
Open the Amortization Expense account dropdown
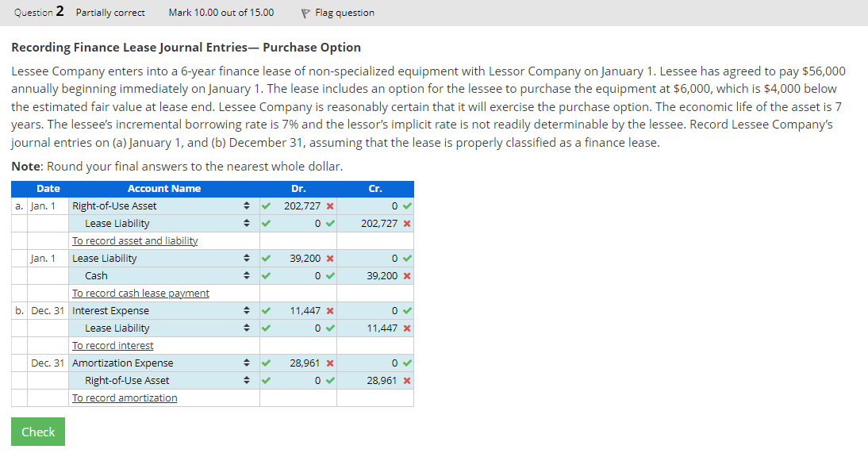[x=245, y=363]
